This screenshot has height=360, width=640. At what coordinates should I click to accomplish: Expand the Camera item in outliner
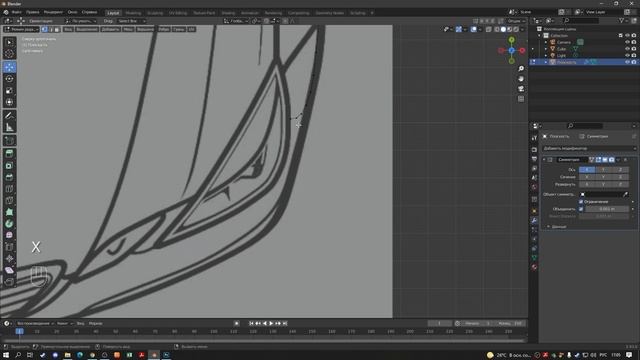click(x=546, y=42)
